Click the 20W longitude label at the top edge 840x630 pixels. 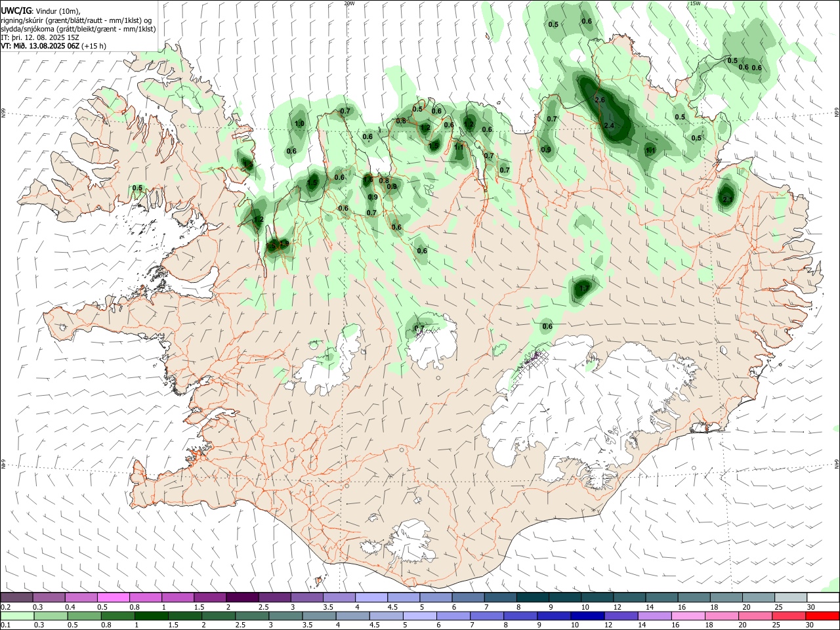click(x=349, y=3)
